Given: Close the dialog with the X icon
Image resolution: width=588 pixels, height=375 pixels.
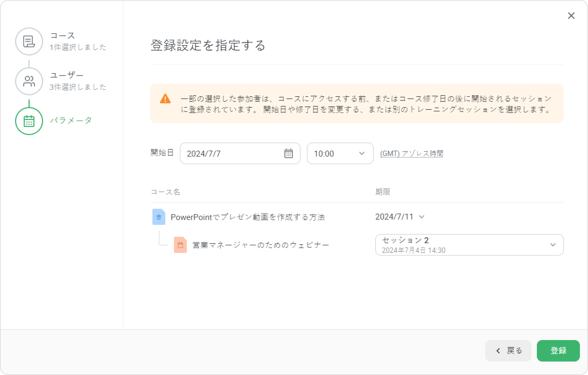Looking at the screenshot, I should click(x=571, y=16).
